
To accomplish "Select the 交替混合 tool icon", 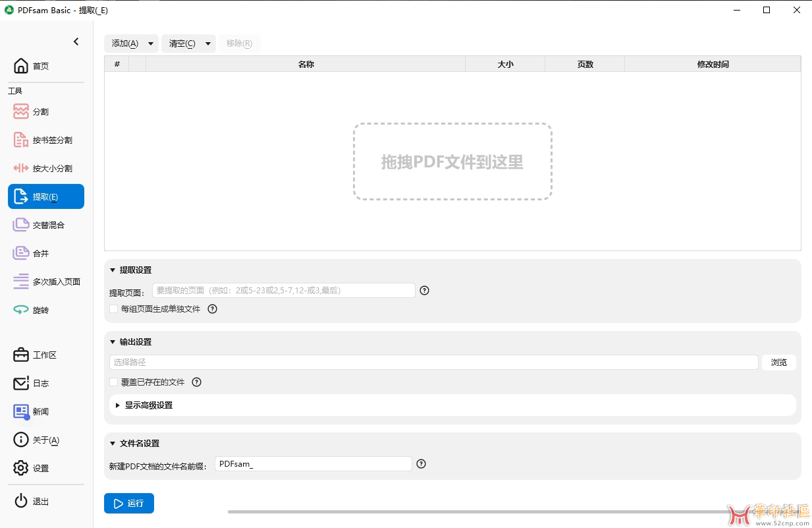I will pyautogui.click(x=21, y=225).
